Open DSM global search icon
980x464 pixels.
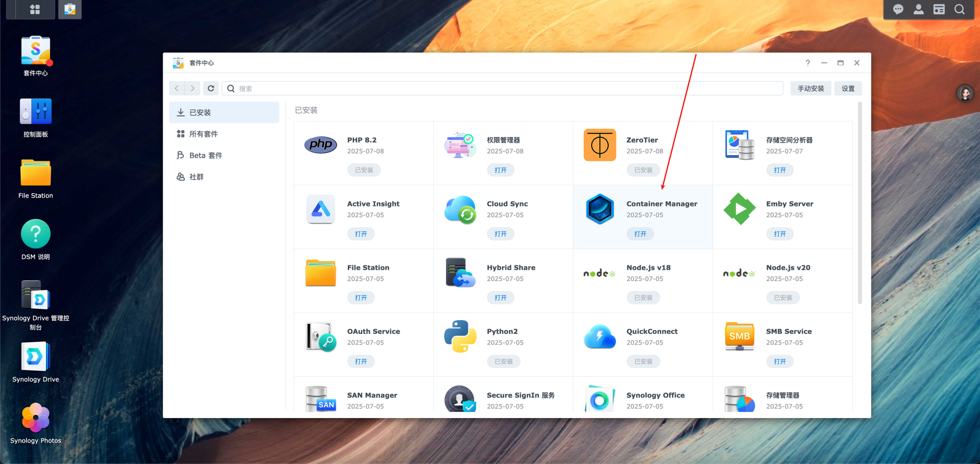click(959, 9)
